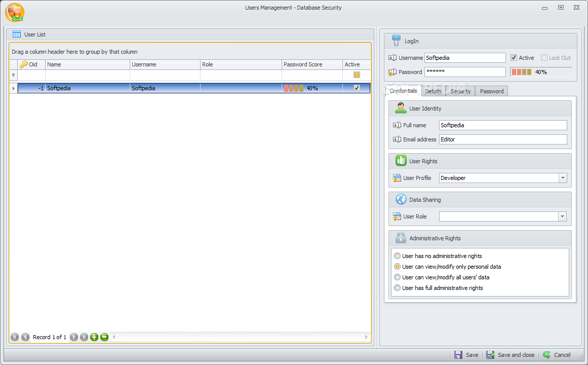Switch to the Details tab

[433, 91]
